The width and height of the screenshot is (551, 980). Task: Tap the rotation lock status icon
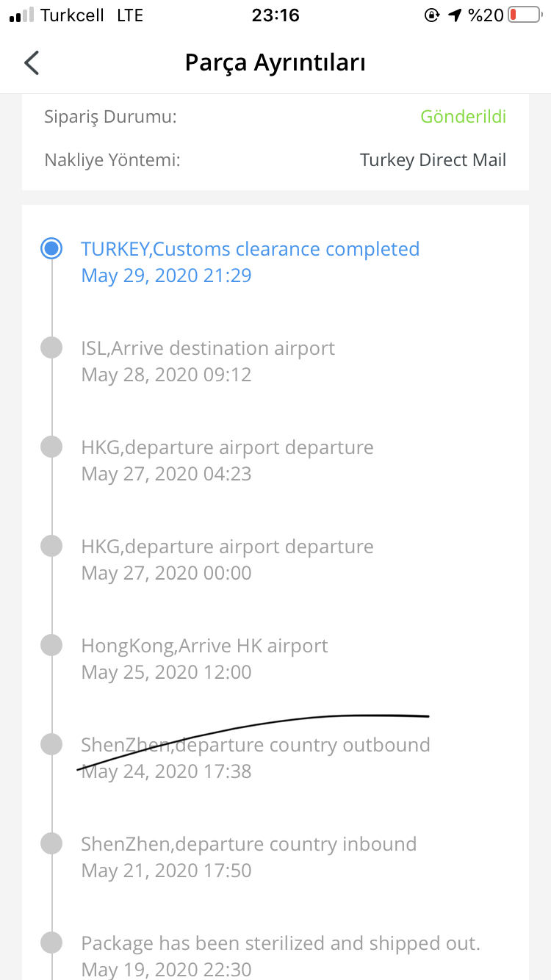(x=432, y=15)
